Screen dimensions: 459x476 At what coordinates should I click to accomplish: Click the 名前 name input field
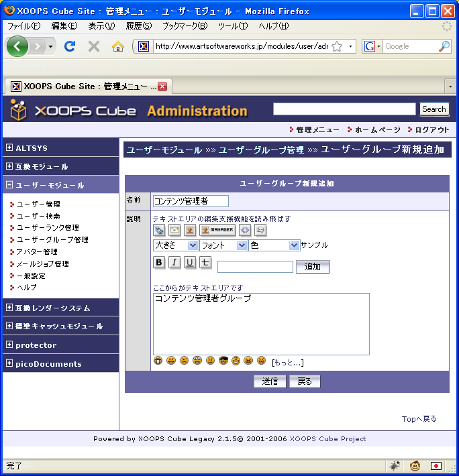coord(191,201)
